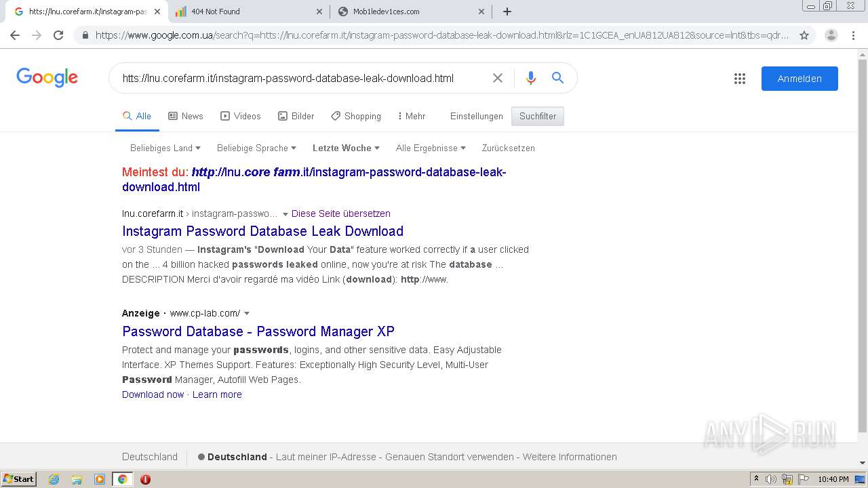Viewport: 868px width, 488px height.
Task: Open media player from the taskbar
Action: (100, 479)
